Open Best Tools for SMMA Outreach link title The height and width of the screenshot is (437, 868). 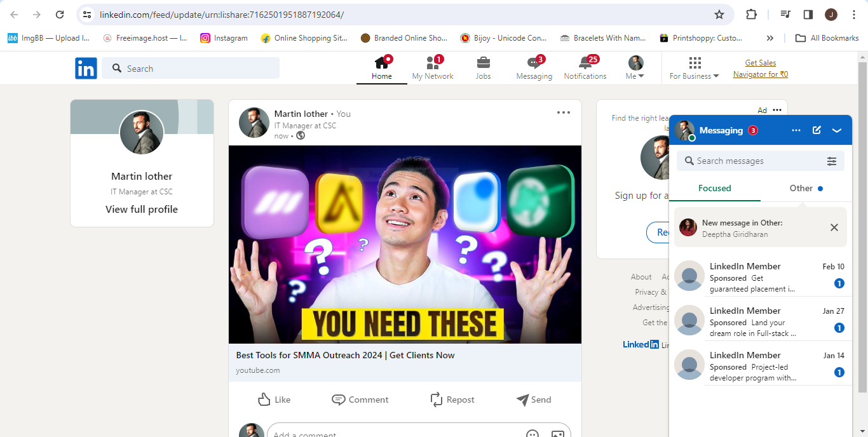(x=345, y=355)
